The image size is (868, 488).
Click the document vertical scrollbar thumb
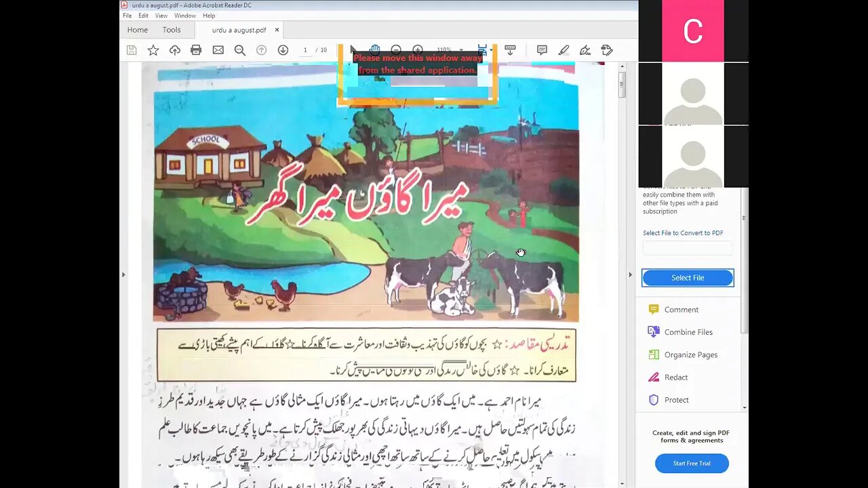pyautogui.click(x=622, y=85)
